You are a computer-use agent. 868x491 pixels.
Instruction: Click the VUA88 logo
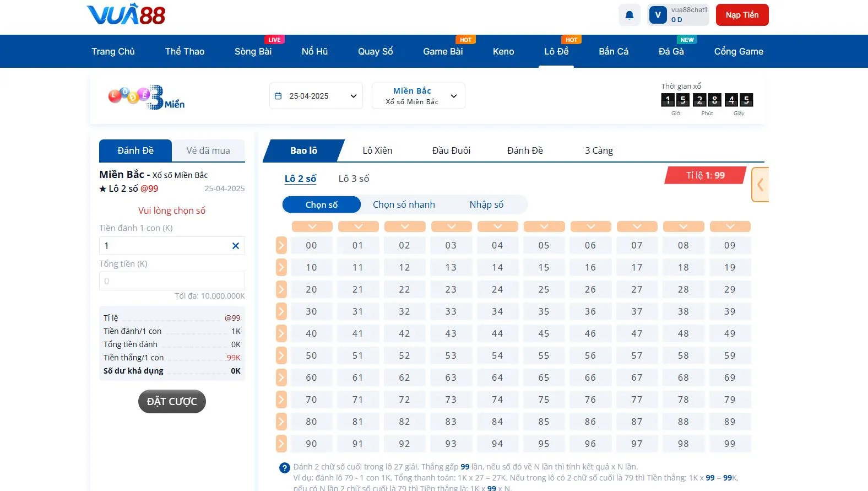tap(126, 15)
